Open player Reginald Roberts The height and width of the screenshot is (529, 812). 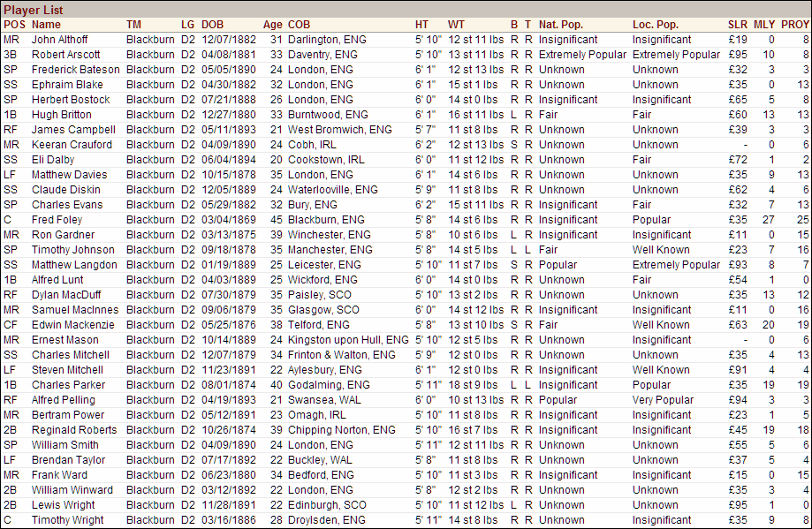coord(74,429)
